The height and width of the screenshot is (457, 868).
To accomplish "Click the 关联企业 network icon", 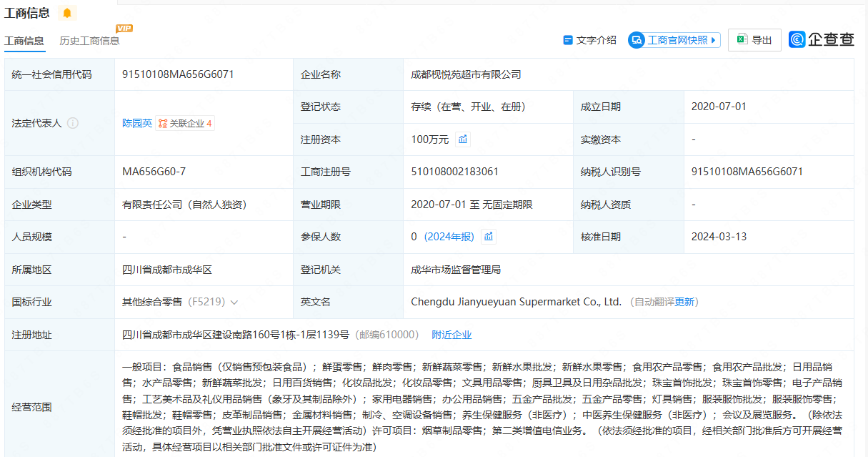I will [163, 123].
